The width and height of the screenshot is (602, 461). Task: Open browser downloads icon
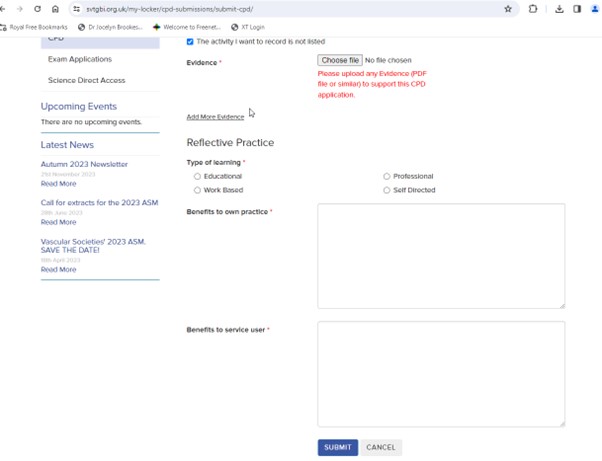click(x=559, y=9)
